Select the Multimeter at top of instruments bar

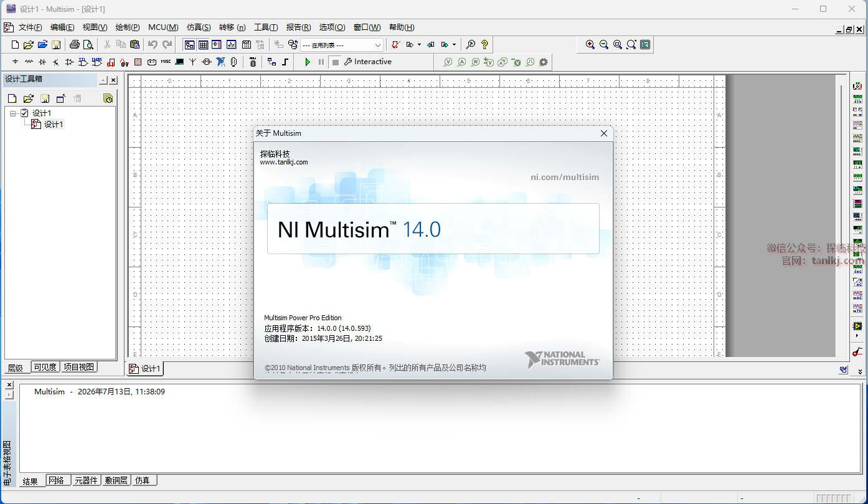pos(857,85)
